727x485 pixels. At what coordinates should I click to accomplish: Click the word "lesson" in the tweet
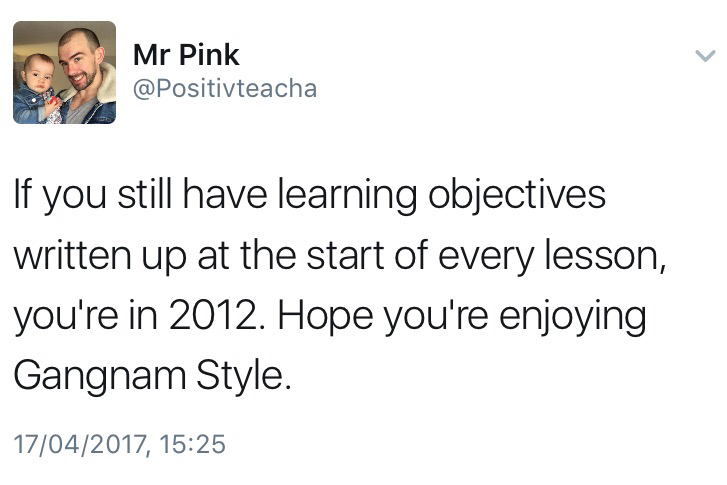611,257
